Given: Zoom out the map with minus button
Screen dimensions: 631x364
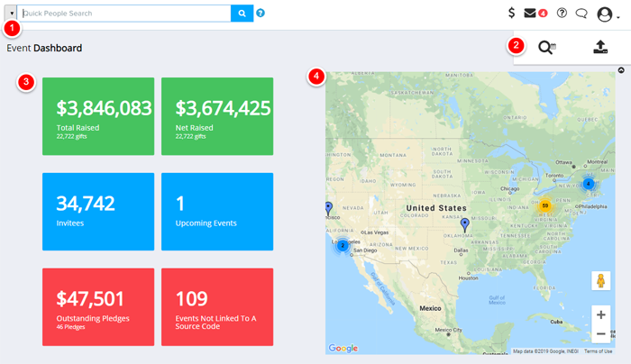Looking at the screenshot, I should 600,333.
